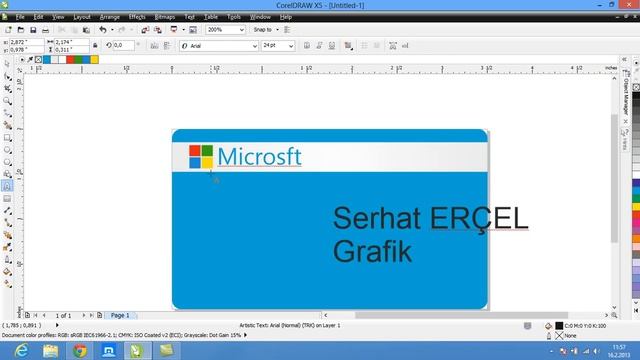The image size is (640, 360).
Task: Open the text alignment dropdown
Action: point(348,46)
